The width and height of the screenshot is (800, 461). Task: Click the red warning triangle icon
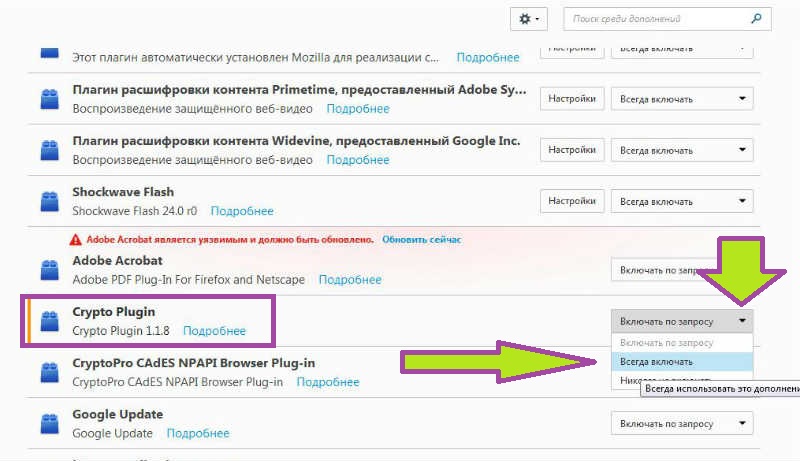tap(76, 239)
